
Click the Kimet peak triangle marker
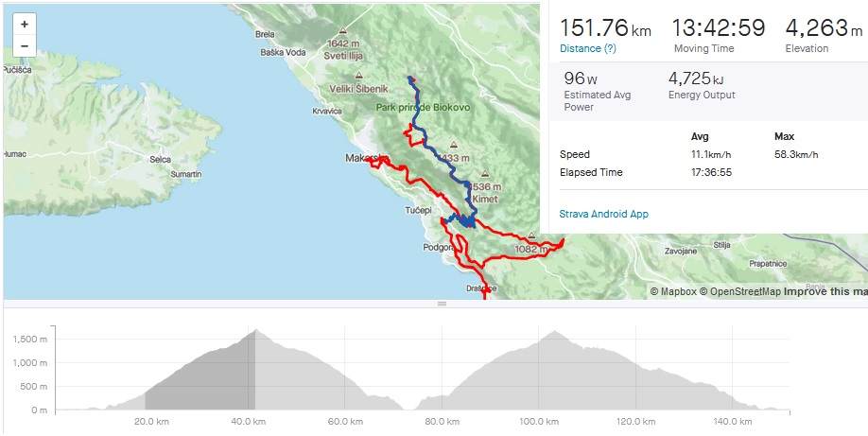tap(485, 174)
